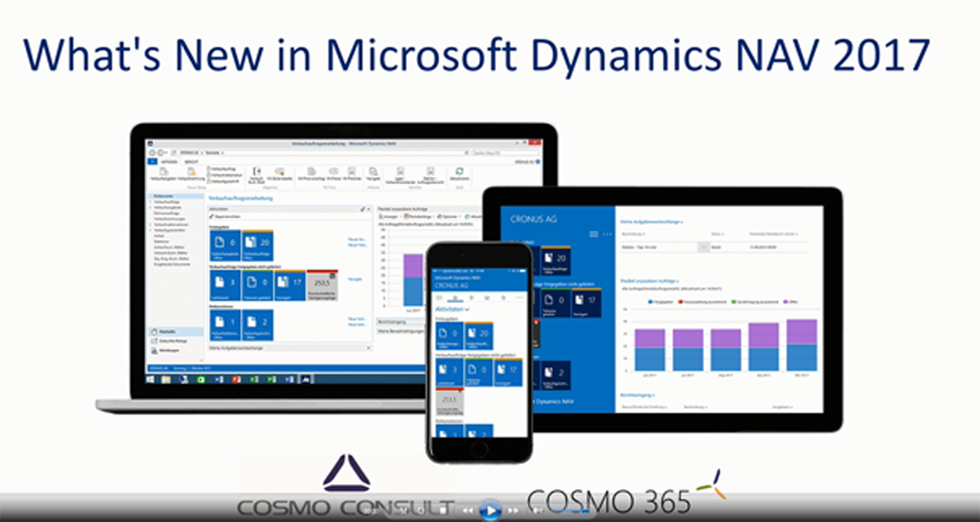Click the Startseite entry in the navigation pane
The width and height of the screenshot is (980, 522).
click(172, 332)
